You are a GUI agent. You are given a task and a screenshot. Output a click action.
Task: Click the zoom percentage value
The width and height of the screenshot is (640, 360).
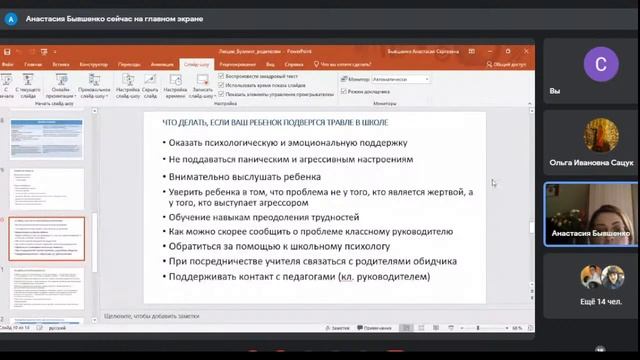tap(517, 328)
